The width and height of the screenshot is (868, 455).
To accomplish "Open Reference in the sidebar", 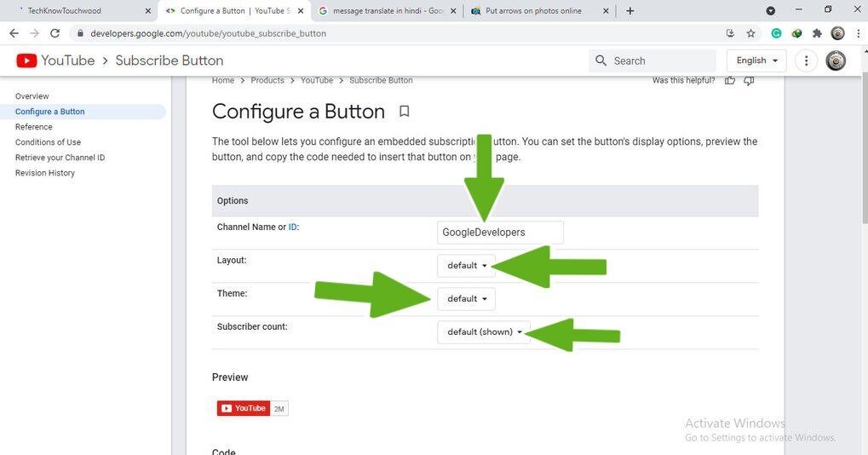I will [x=34, y=127].
